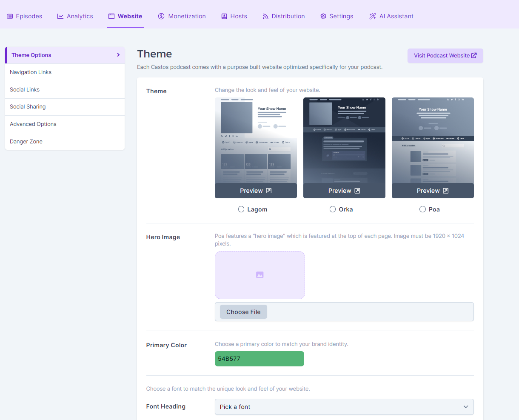
Task: Switch to the Analytics tab
Action: pos(75,16)
